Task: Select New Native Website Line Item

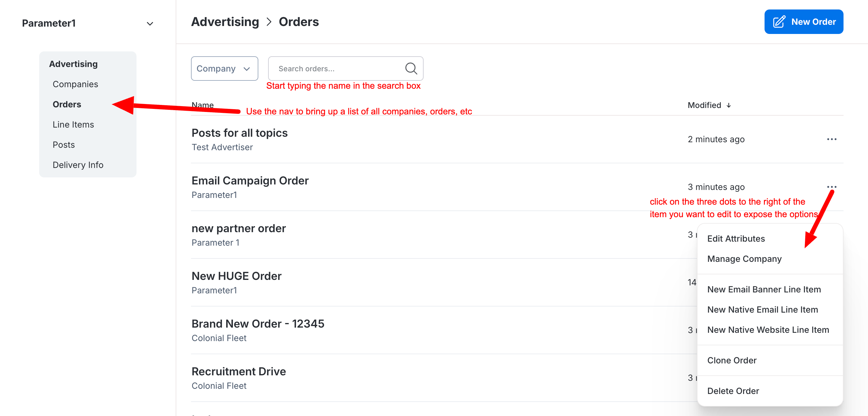Action: [x=768, y=330]
